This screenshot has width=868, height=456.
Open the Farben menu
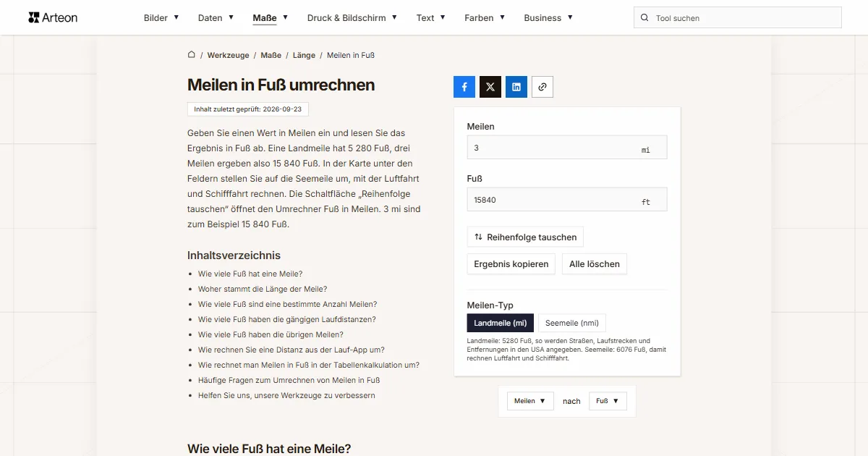(485, 18)
